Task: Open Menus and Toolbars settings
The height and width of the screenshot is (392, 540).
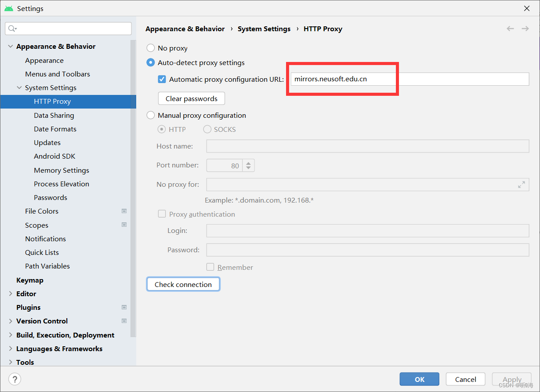Action: pos(58,74)
